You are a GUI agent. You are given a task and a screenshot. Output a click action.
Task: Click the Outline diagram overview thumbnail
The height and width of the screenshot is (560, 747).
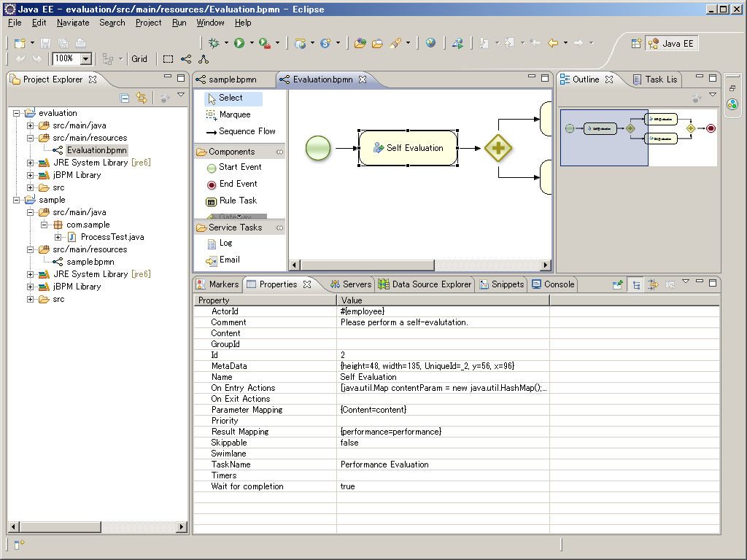[x=638, y=137]
